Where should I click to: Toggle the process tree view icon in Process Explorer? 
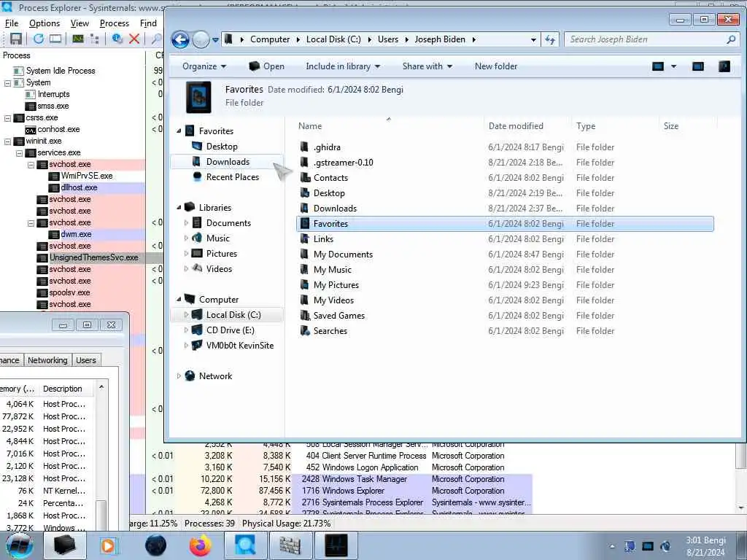[x=94, y=39]
